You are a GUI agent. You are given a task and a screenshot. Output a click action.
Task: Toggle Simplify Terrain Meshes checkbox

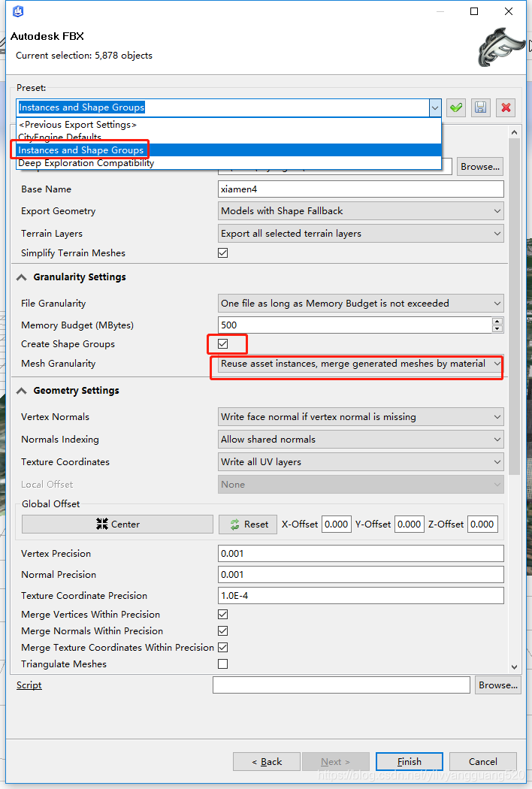tap(223, 253)
